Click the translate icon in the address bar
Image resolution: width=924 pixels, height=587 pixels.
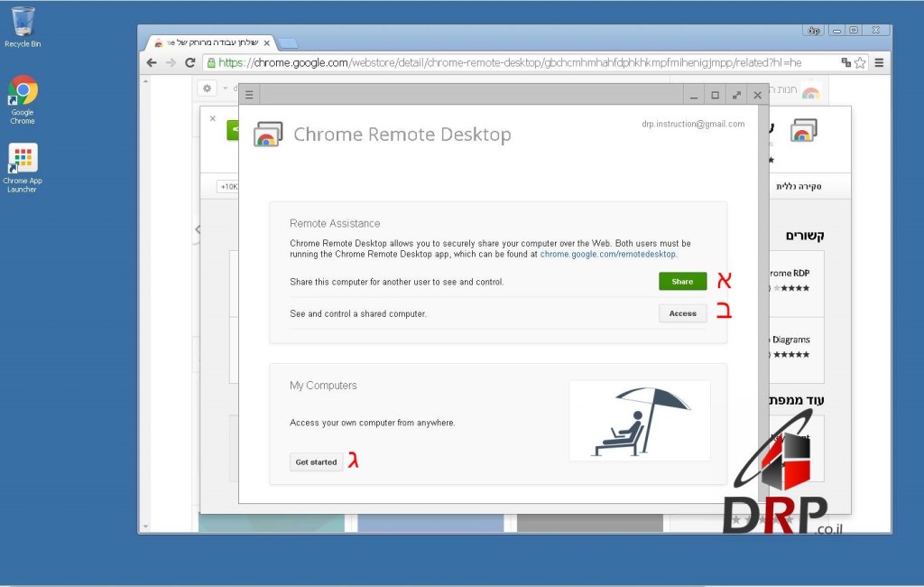pos(845,62)
